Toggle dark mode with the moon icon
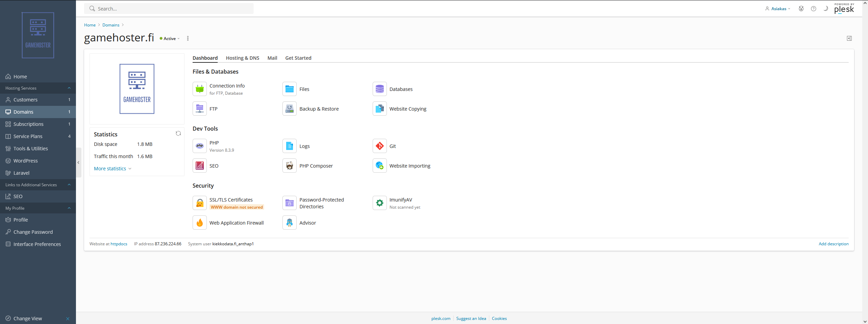 click(826, 9)
